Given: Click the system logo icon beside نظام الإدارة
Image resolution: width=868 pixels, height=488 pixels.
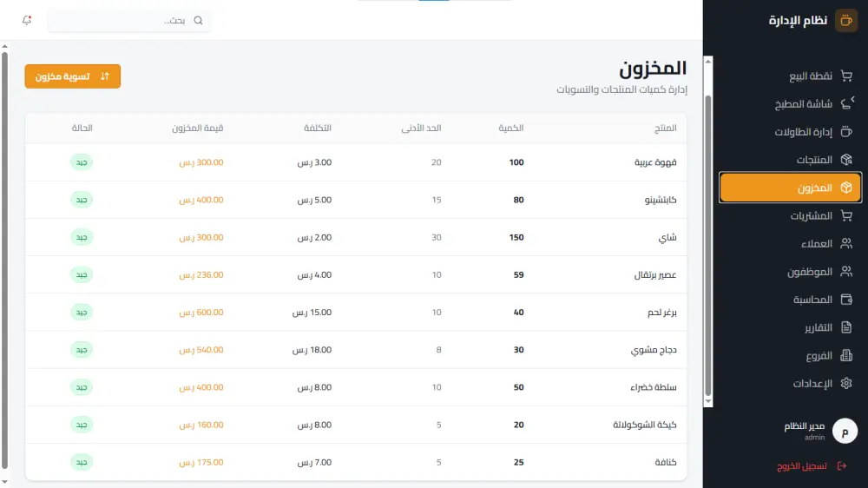Looking at the screenshot, I should [845, 21].
